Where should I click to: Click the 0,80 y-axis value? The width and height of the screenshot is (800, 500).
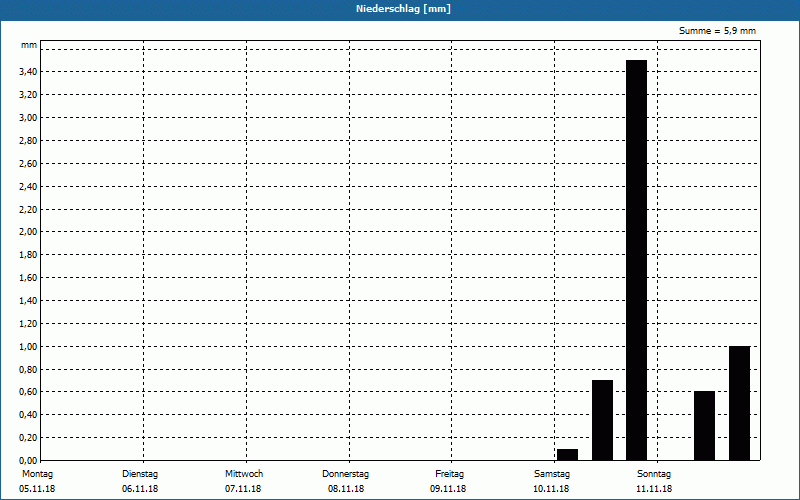coord(28,370)
